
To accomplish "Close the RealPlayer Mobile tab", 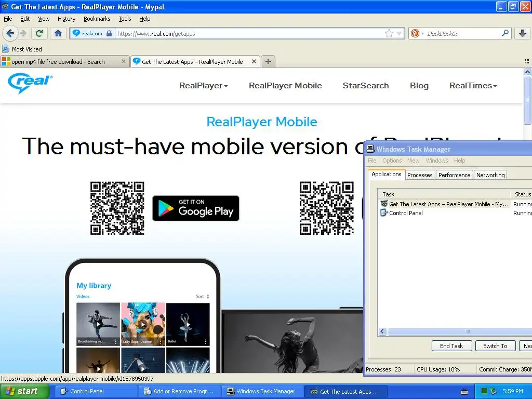I will coord(254,61).
